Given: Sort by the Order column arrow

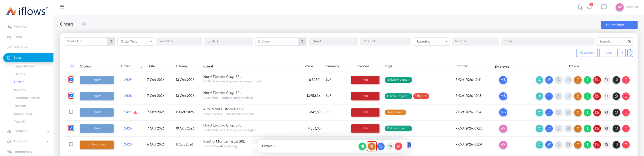Looking at the screenshot, I should [141, 67].
